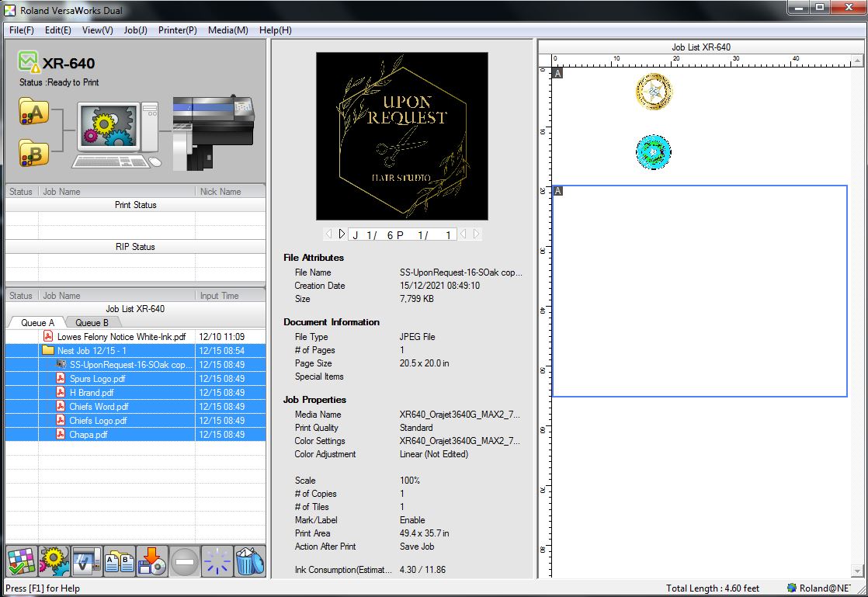Click the blue spinning rays toolbar icon

217,561
